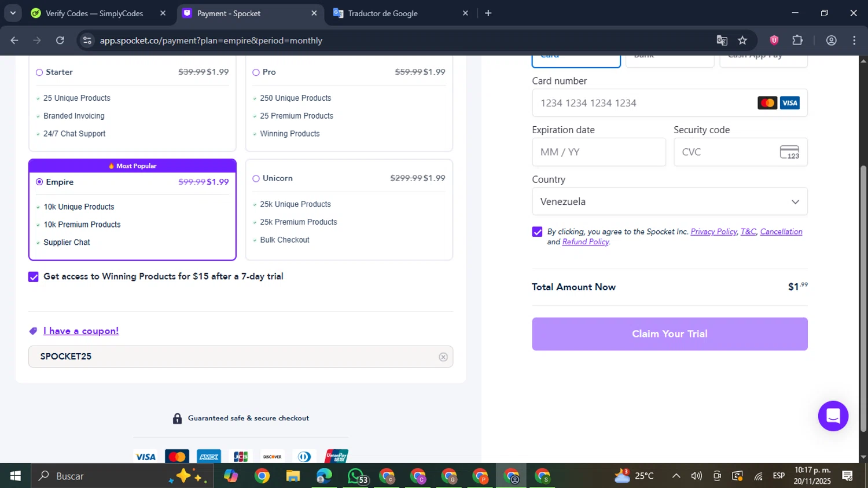Image resolution: width=868 pixels, height=488 pixels.
Task: Click the '10k Premium Products' feature text
Action: tap(82, 225)
